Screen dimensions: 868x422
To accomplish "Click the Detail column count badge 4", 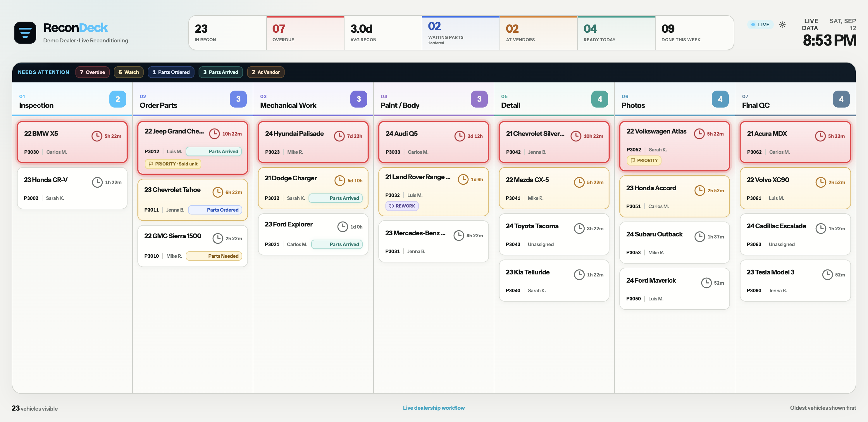I will click(x=600, y=99).
